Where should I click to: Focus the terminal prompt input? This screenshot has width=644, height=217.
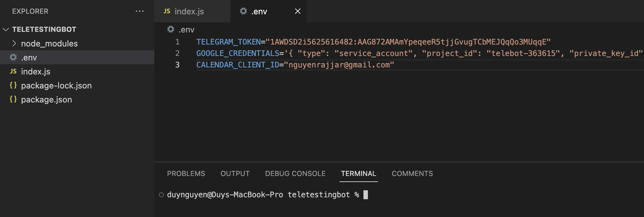365,194
